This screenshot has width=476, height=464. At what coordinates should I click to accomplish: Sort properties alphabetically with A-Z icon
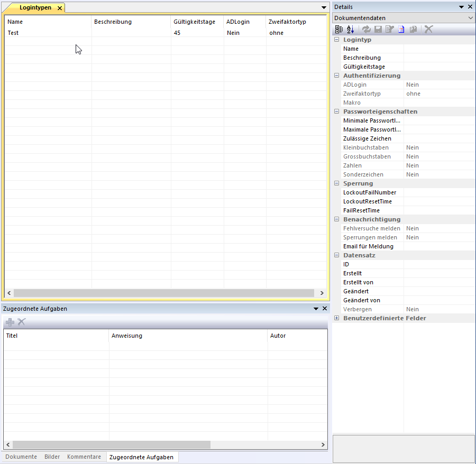tap(350, 30)
